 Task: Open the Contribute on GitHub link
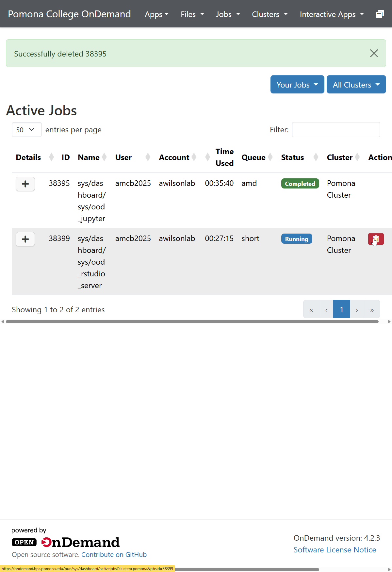click(114, 555)
